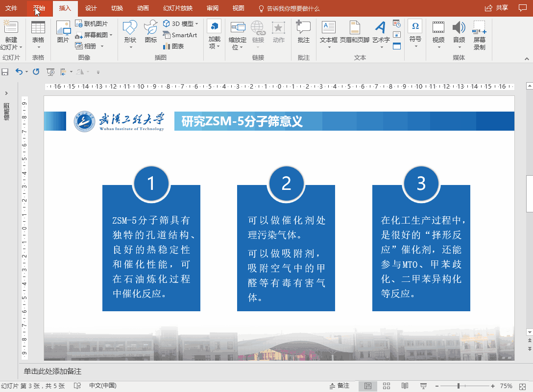Click the zoom slider handle in the status bar
Screen dimensions: 533x392
(x=459, y=386)
